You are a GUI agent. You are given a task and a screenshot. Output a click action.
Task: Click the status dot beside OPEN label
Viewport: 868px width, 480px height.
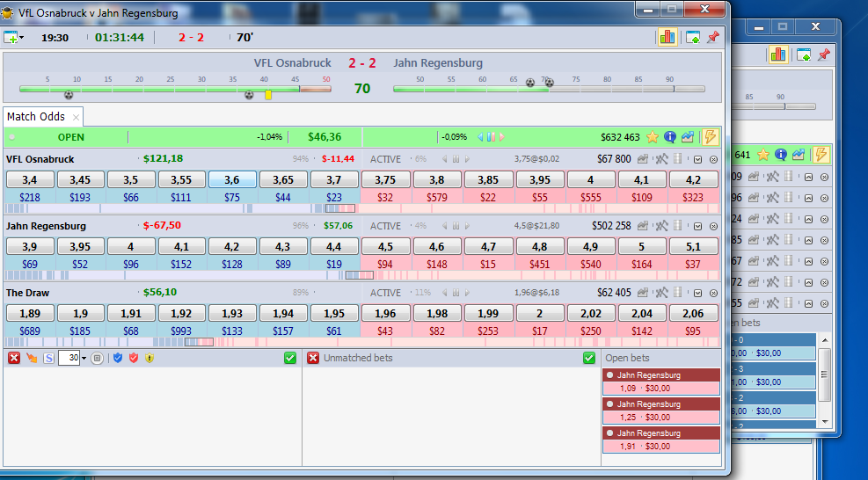pyautogui.click(x=12, y=137)
